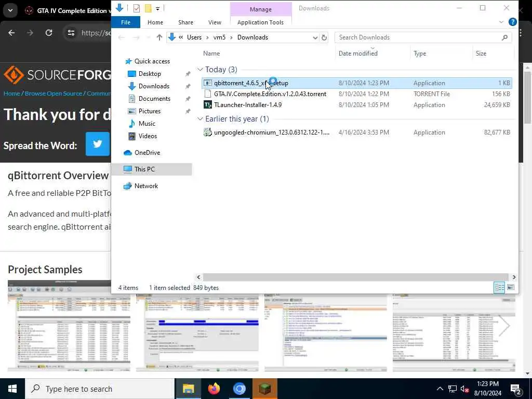This screenshot has height=399, width=532.
Task: Open File Explorer from the taskbar
Action: (x=188, y=389)
